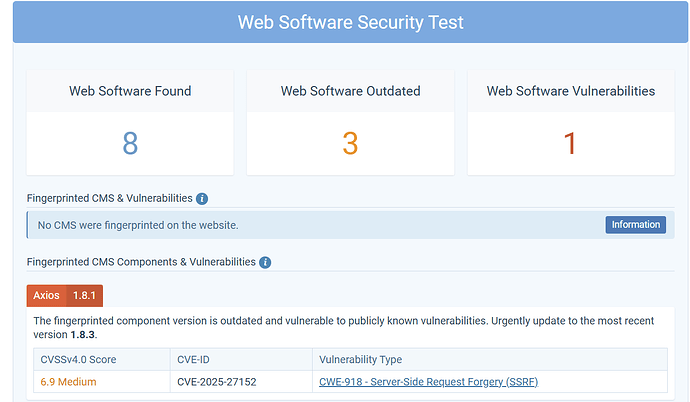Click the Web Software Outdated card title

tap(350, 91)
